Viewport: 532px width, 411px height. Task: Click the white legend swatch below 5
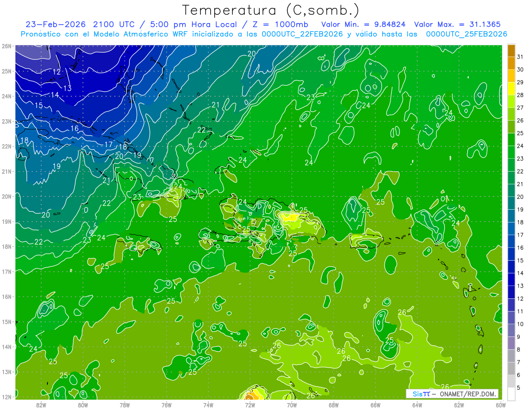click(511, 394)
